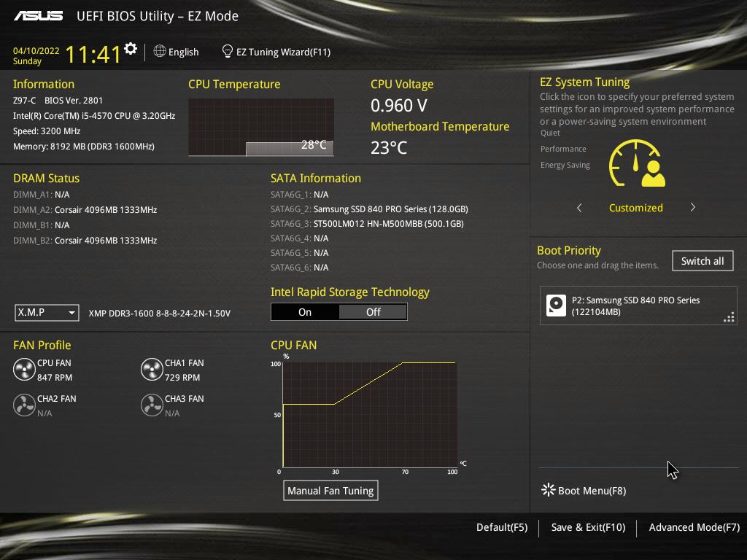Click the SATA6G_5 N/A entry
Viewport: 747px width, 560px height.
point(300,253)
